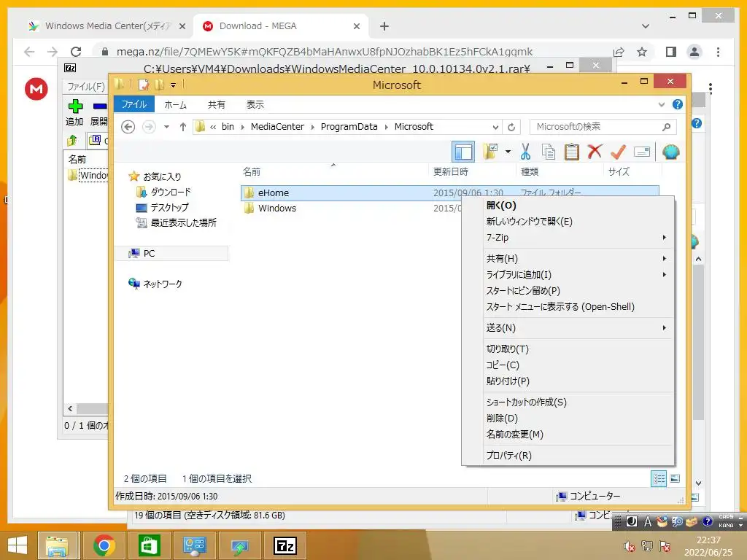Switch to details view button in status bar

click(x=659, y=478)
